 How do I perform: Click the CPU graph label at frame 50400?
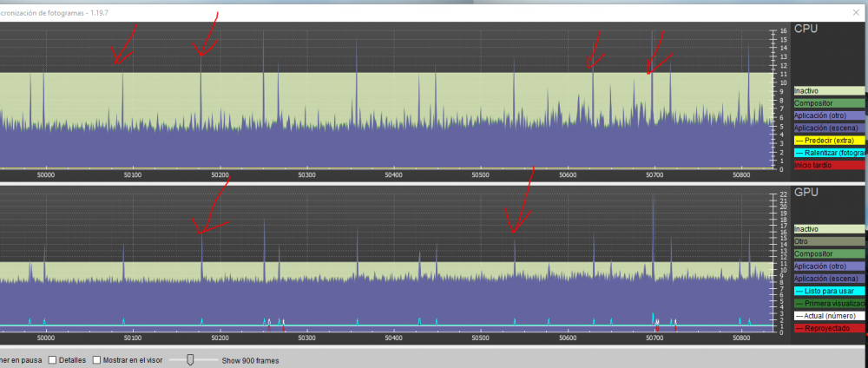(x=393, y=174)
